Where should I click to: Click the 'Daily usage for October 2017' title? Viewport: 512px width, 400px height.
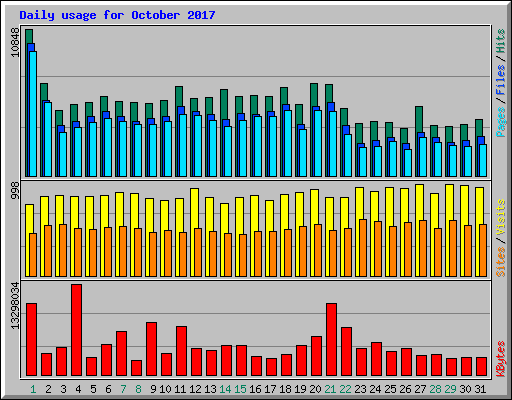click(117, 15)
